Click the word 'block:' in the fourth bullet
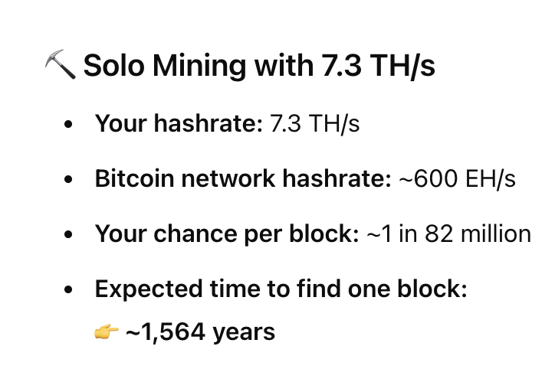 432,289
